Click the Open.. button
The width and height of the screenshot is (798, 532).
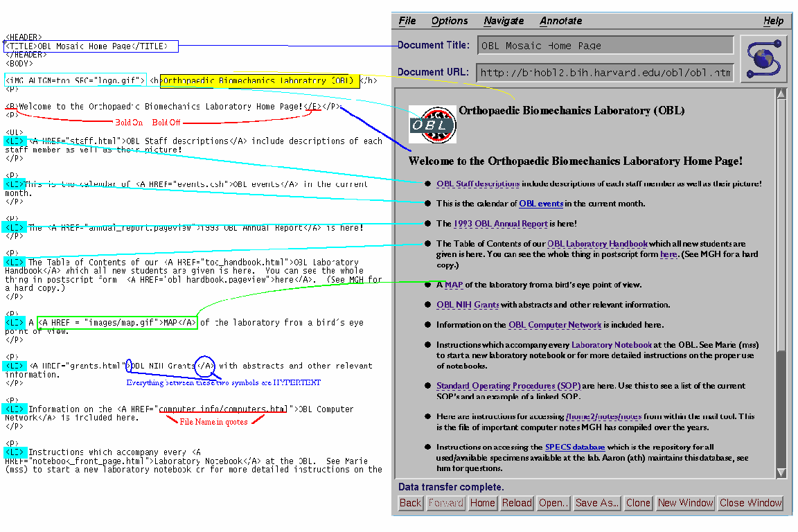tap(553, 503)
